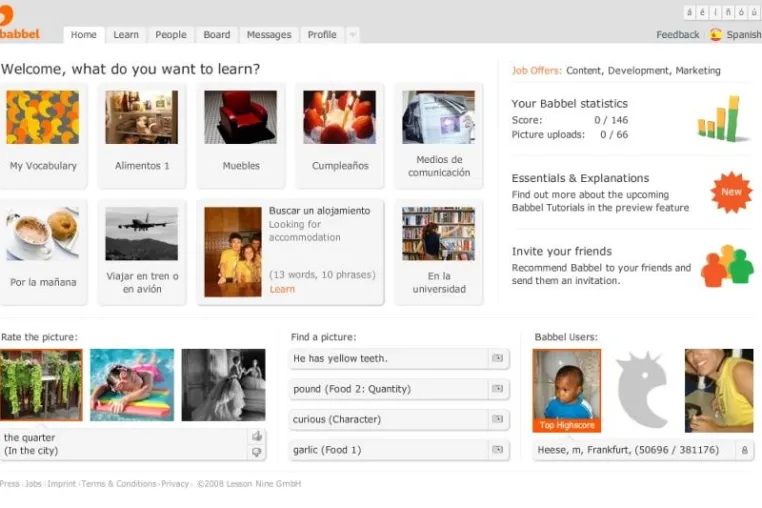The width and height of the screenshot is (762, 508).
Task: Open the Messages tab
Action: point(269,35)
